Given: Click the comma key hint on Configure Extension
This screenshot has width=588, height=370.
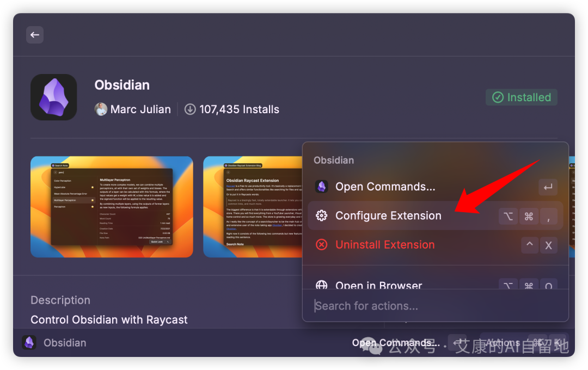Looking at the screenshot, I should coord(549,217).
